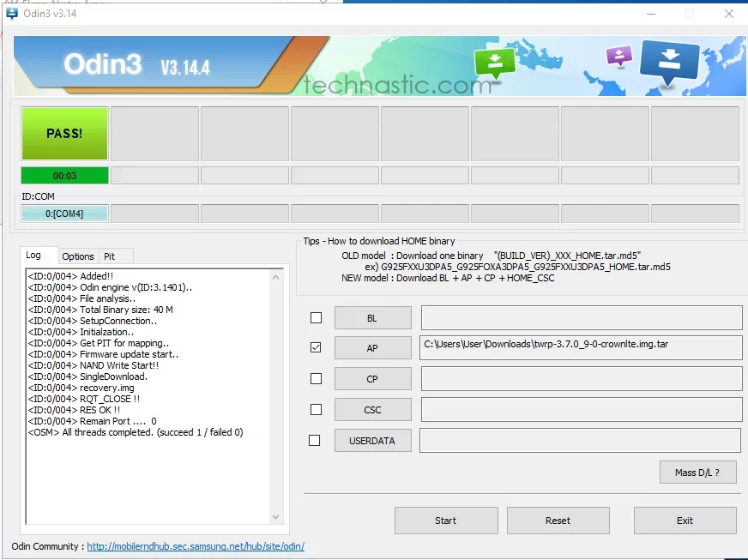Start the flashing process
Viewport: 748px width, 560px height.
(445, 521)
